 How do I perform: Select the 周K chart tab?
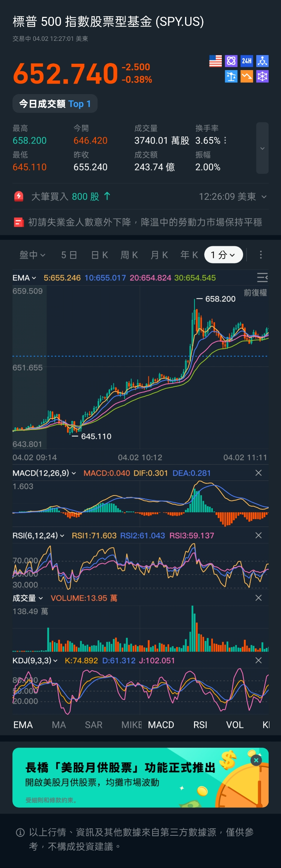(x=129, y=255)
